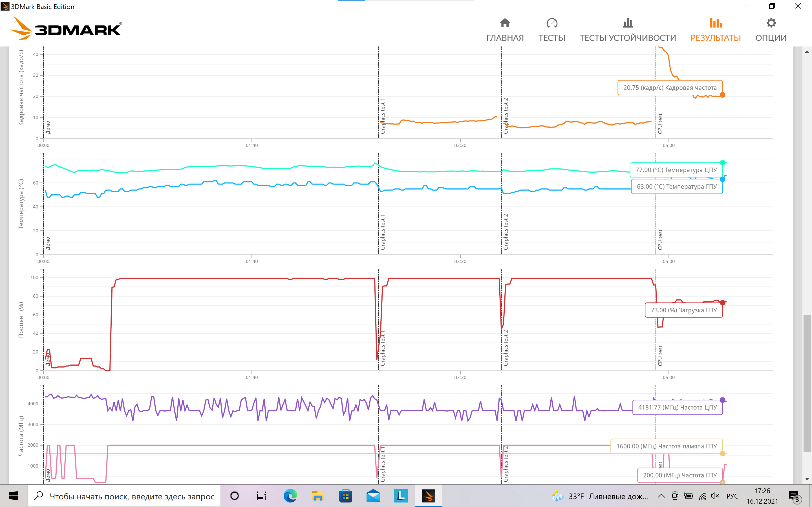Open ТЕСТЫ УСТОЙЧИВОСТИ bar chart icon

[627, 23]
